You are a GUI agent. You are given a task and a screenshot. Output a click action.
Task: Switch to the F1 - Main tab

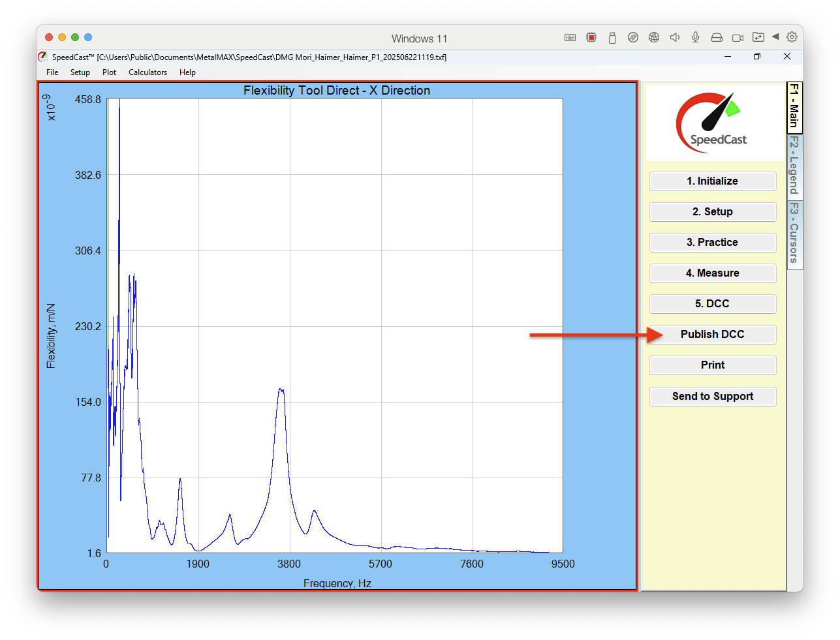(x=794, y=107)
